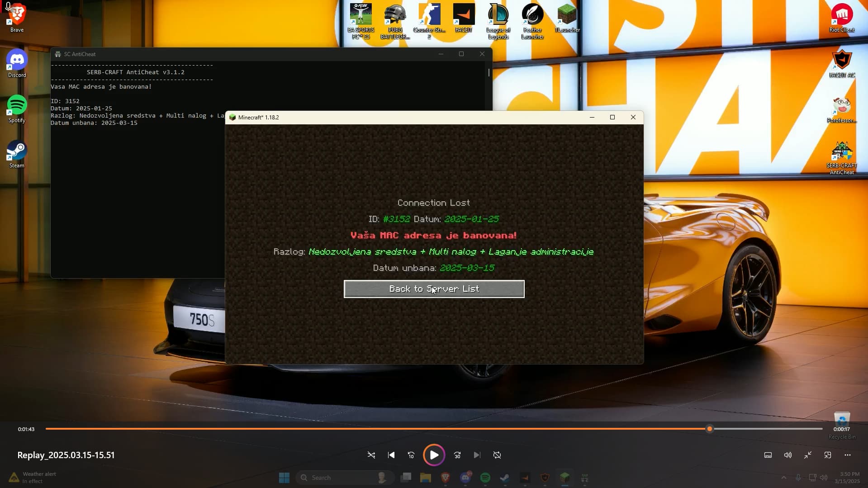Expand the system tray hidden icons
868x488 pixels.
tap(784, 478)
